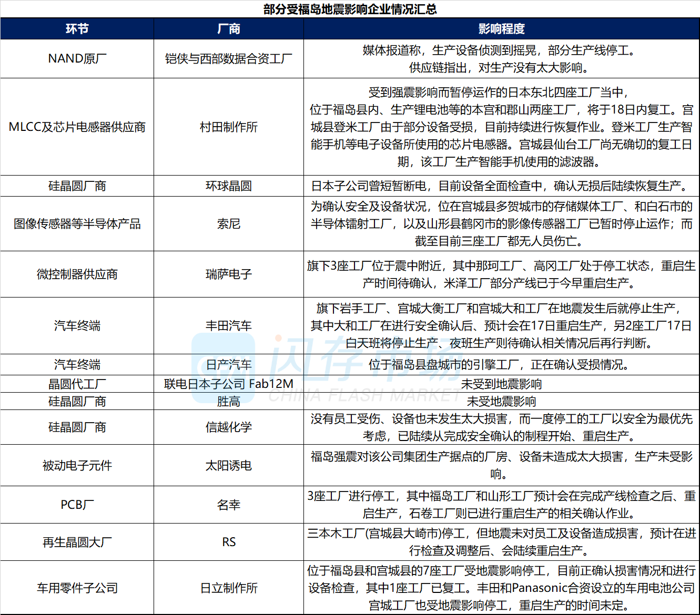This screenshot has height=615, width=700.
Task: Select the 硅晶圆厂商 cell beside 胜高
Action: click(x=77, y=401)
